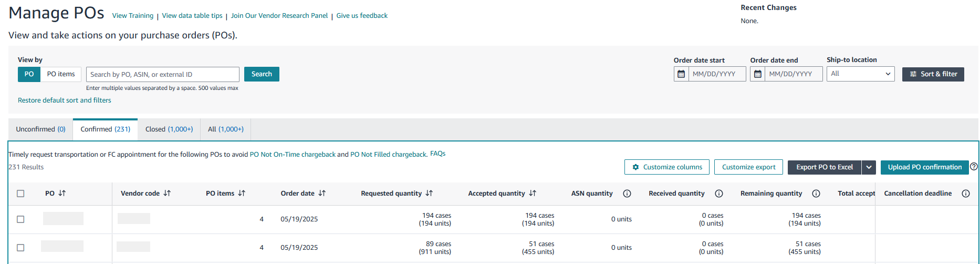Open Sort & filter options

click(933, 74)
